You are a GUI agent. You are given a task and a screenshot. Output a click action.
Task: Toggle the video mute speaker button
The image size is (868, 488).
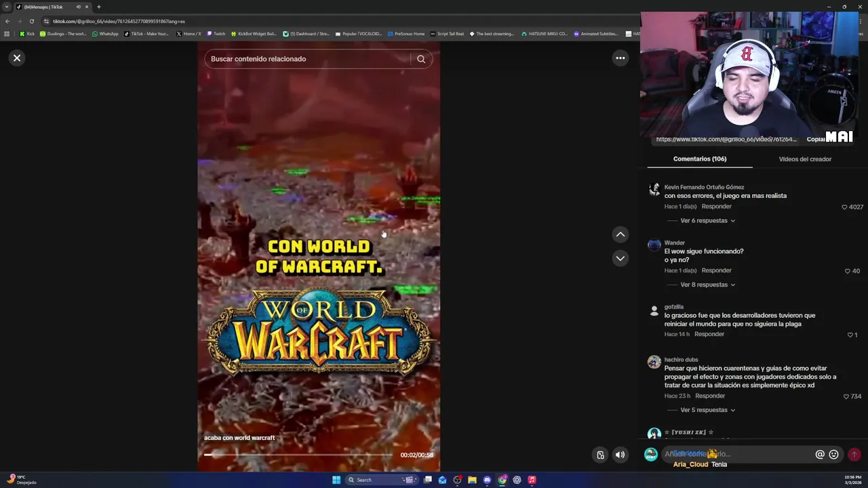[620, 455]
